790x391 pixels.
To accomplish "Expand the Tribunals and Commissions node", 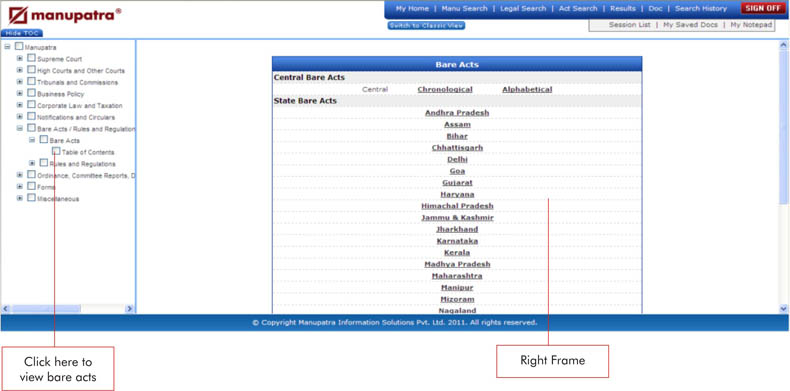I will 20,82.
